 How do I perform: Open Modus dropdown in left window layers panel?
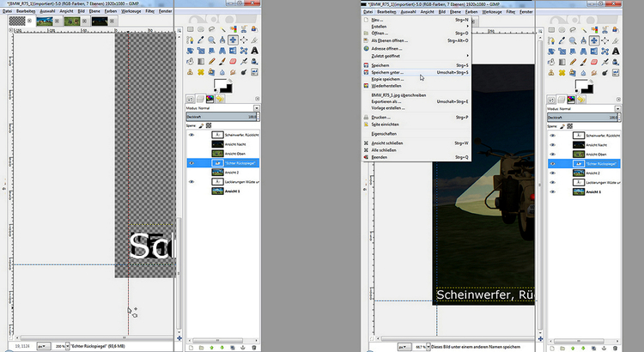(x=256, y=108)
